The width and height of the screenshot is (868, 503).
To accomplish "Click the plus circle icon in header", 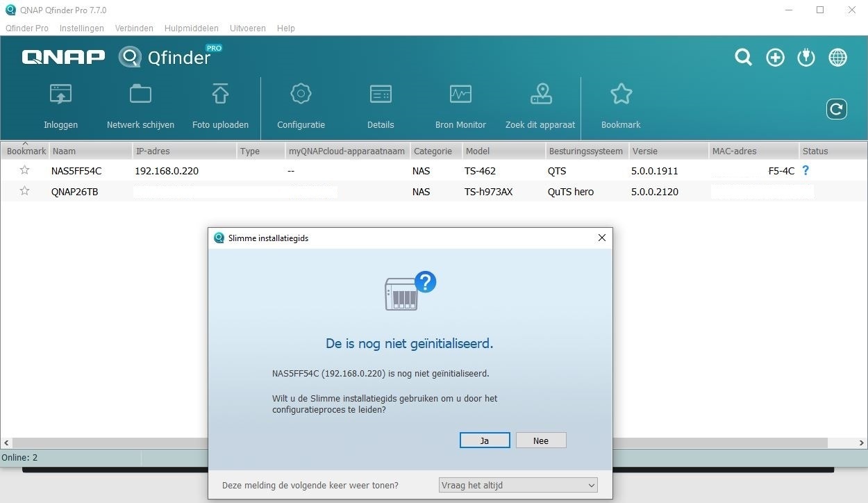I will [775, 58].
